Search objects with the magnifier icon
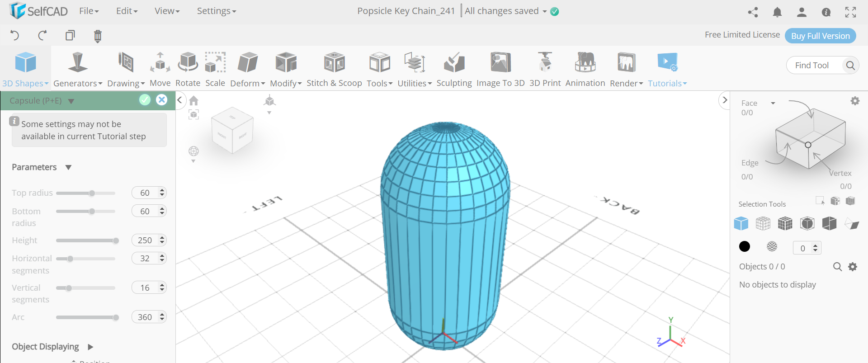The image size is (868, 363). pyautogui.click(x=837, y=267)
